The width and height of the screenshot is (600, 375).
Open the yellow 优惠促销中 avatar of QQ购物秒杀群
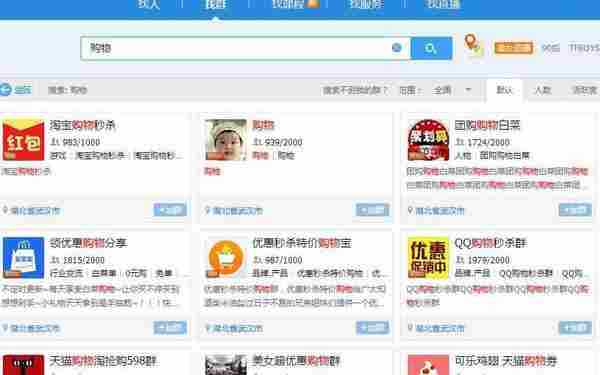click(x=428, y=258)
